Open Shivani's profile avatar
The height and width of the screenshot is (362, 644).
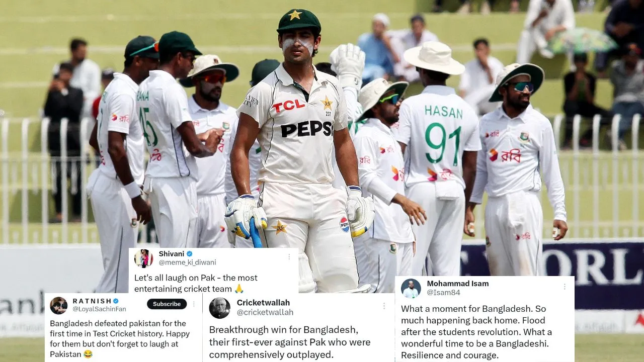tap(143, 258)
